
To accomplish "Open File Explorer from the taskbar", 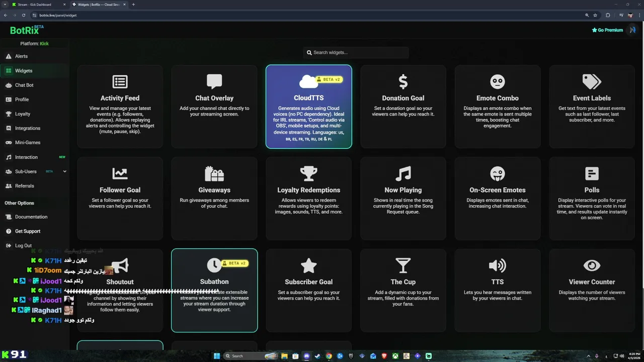I will point(284,356).
